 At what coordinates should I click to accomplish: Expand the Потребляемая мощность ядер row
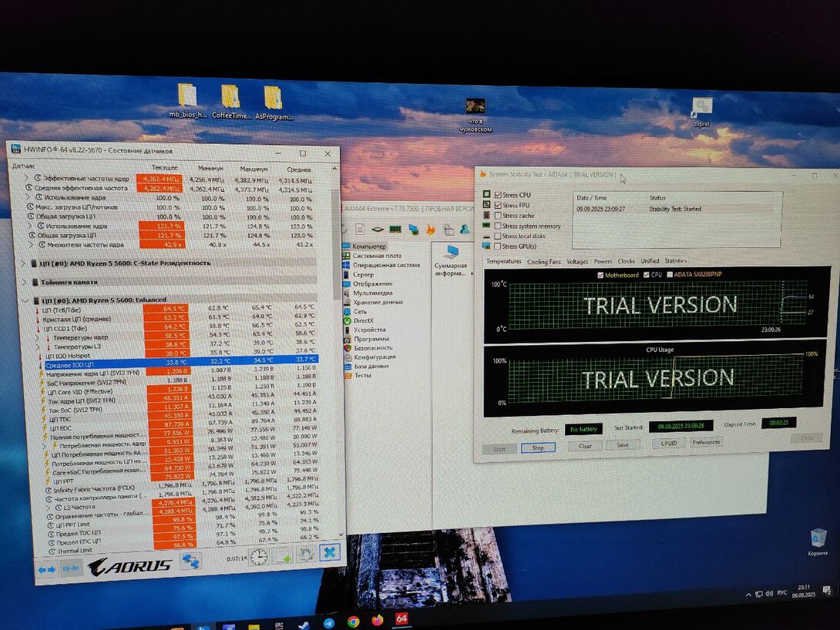[45, 445]
